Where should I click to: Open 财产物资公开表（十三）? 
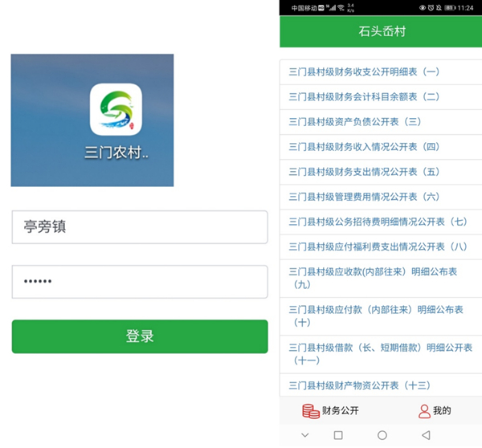pos(381,385)
